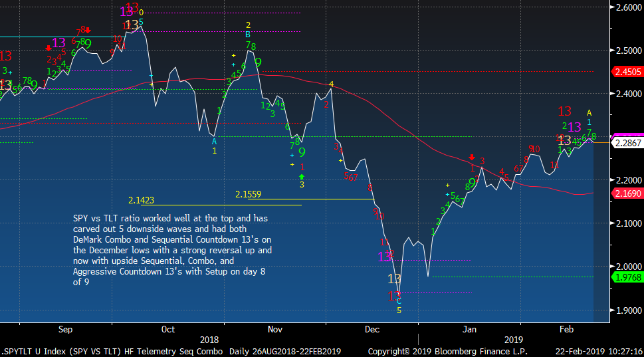Click the Bloomberg Finance L.P. copyright text
The image size is (644, 357).
448,352
